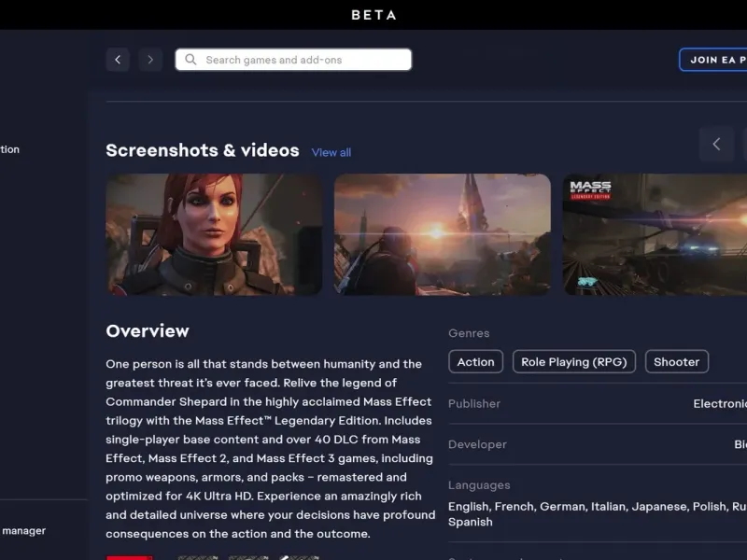Open the Mass Effect Legendary Edition video thumbnail

point(655,234)
